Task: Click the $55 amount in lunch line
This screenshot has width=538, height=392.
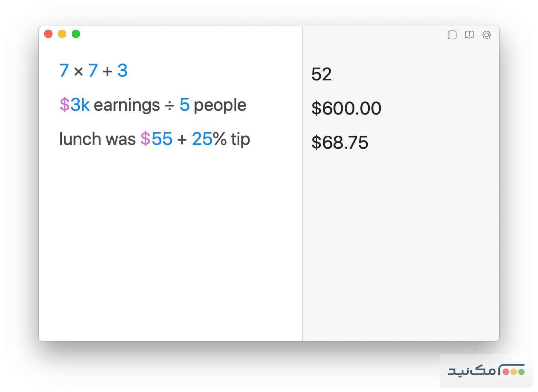Action: pyautogui.click(x=156, y=139)
